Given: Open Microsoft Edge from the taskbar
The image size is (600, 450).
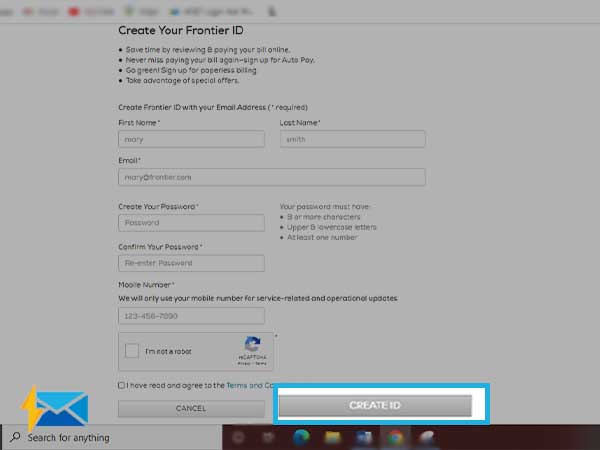Looking at the screenshot, I should click(x=301, y=437).
